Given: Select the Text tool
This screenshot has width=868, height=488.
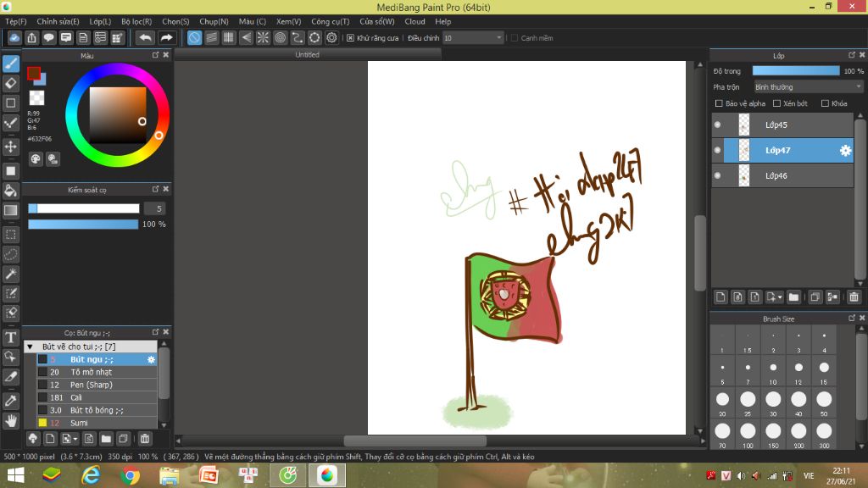Looking at the screenshot, I should [x=11, y=337].
